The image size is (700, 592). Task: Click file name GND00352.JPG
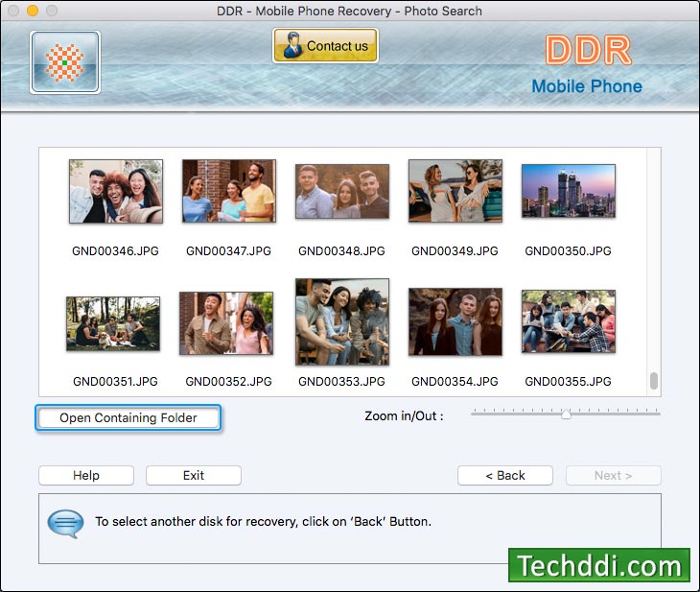[228, 382]
